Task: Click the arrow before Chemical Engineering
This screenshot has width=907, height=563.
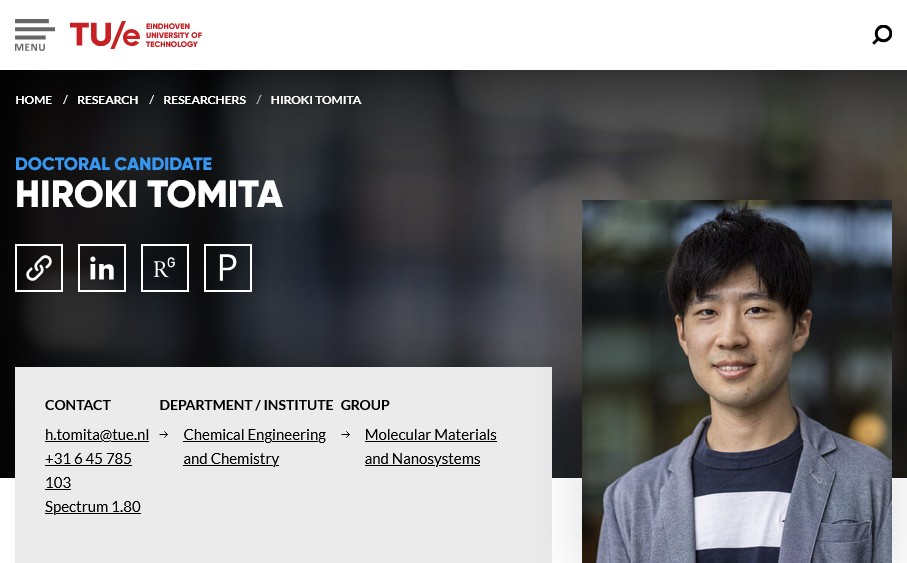Action: [164, 435]
